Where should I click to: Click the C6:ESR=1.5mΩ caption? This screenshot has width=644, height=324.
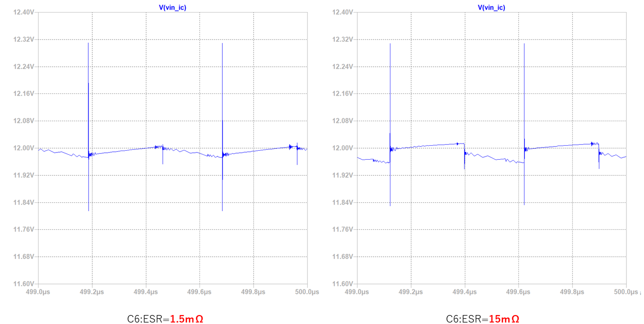[165, 319]
